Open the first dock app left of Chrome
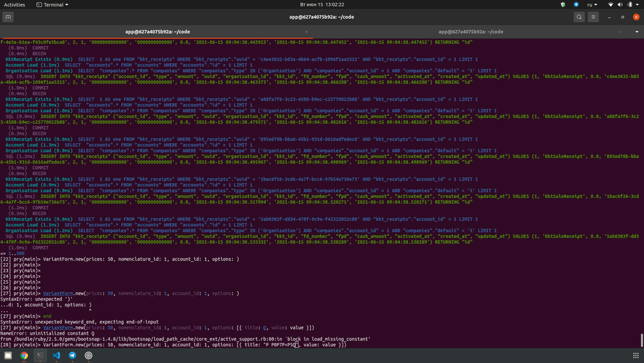The width and height of the screenshot is (644, 363). 8,355
